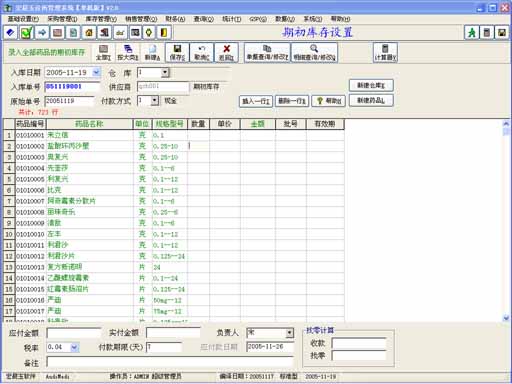
Task: Open the 销售管理 menu
Action: coord(141,19)
